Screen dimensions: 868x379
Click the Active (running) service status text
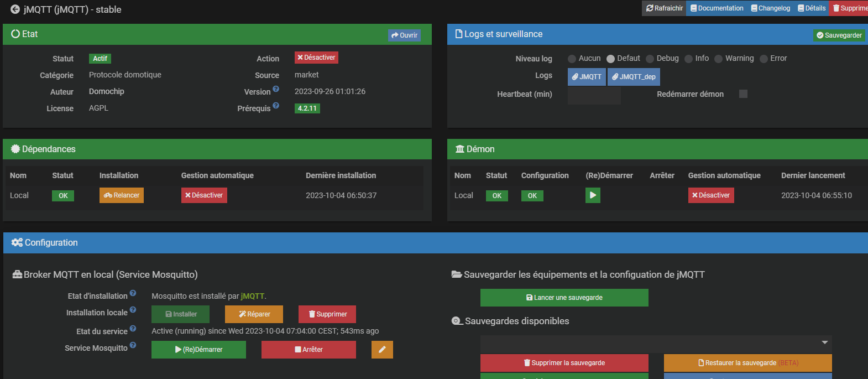265,331
